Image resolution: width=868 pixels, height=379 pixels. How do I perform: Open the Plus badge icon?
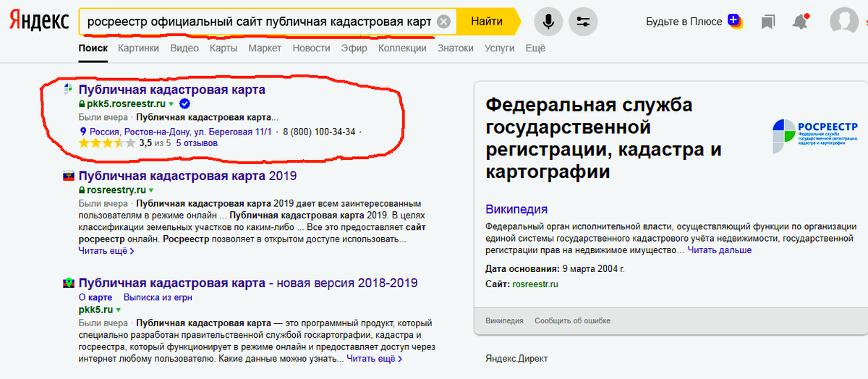coord(735,21)
